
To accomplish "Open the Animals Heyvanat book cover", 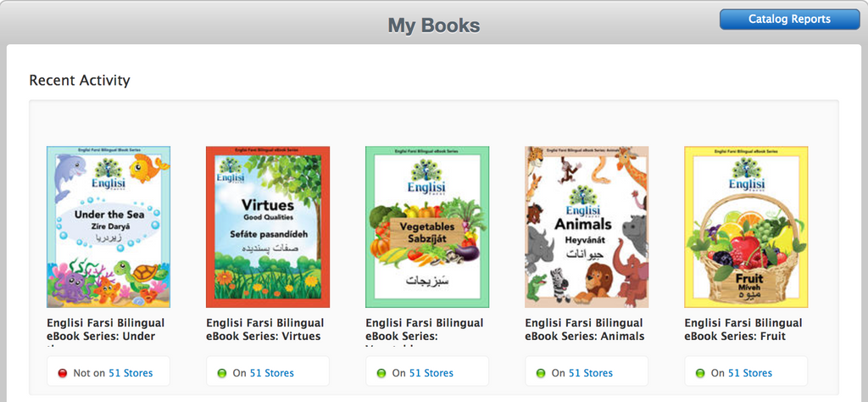I will pos(587,226).
